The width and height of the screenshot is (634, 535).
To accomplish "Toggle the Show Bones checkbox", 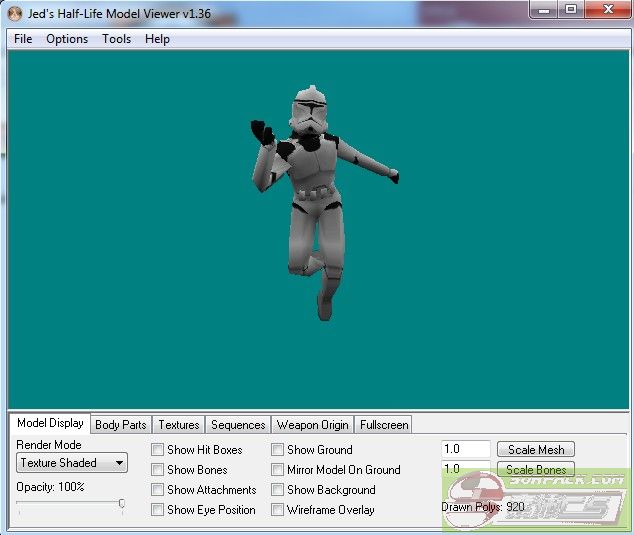I will [157, 470].
